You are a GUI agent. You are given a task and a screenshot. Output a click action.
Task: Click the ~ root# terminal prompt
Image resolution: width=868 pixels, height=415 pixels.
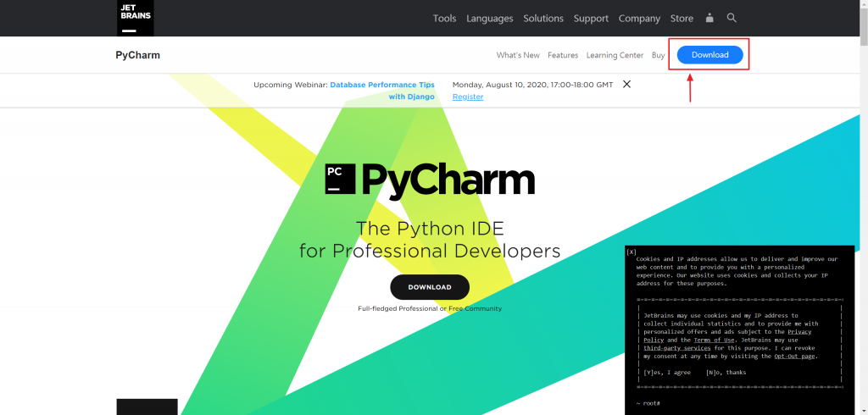648,403
